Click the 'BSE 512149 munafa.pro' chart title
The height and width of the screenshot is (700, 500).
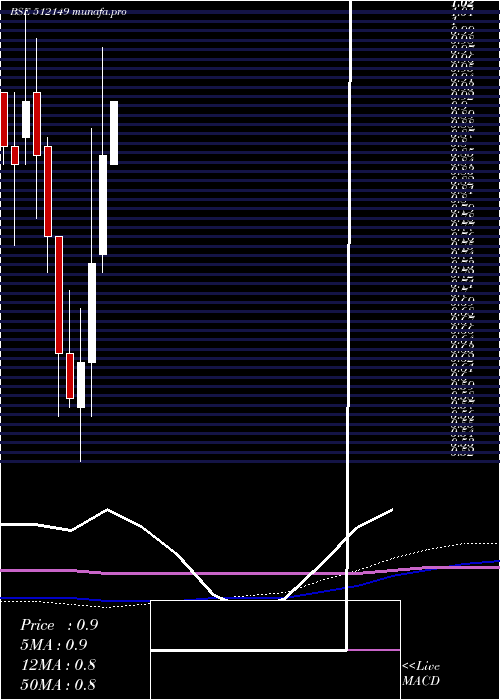tap(68, 12)
